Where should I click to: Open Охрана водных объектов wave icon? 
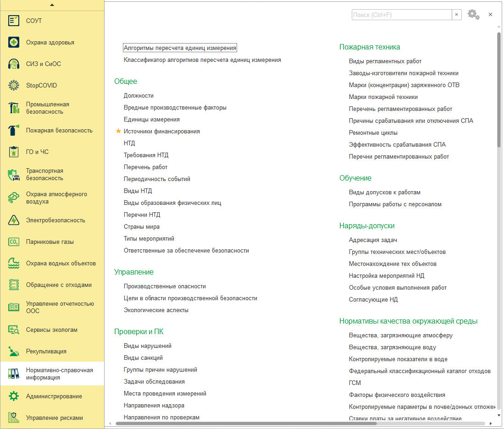tap(13, 264)
